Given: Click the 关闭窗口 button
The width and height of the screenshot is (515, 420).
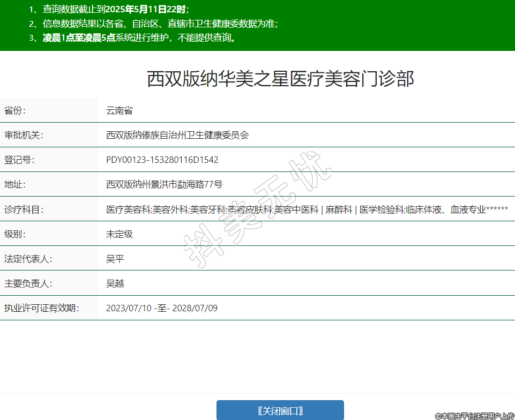Looking at the screenshot, I should point(280,411).
